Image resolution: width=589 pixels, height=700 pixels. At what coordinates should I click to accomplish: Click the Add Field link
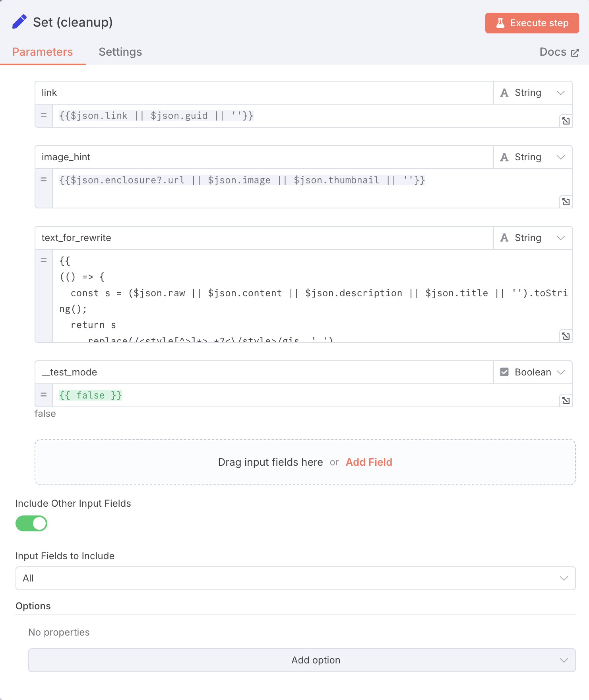tap(369, 462)
